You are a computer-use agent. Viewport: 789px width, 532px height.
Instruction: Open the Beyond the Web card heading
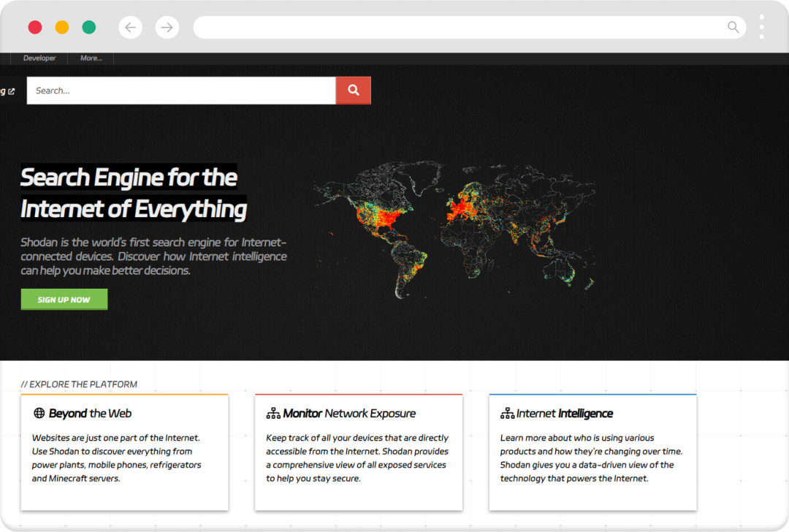pos(90,414)
